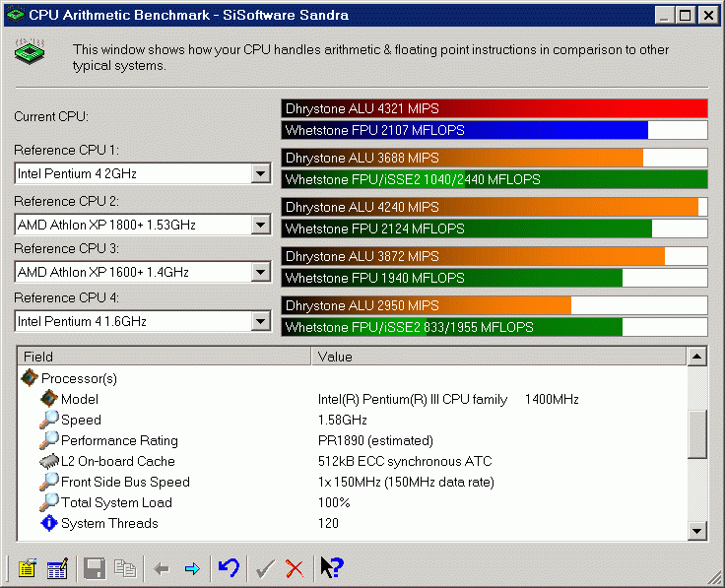Select the Performance Rating field label

click(x=119, y=440)
